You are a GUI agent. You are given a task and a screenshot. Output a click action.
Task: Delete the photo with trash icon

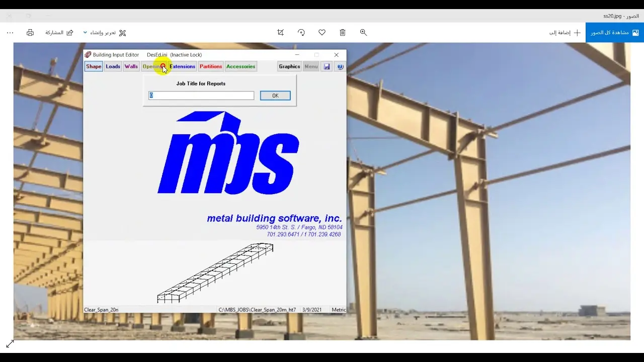tap(343, 32)
